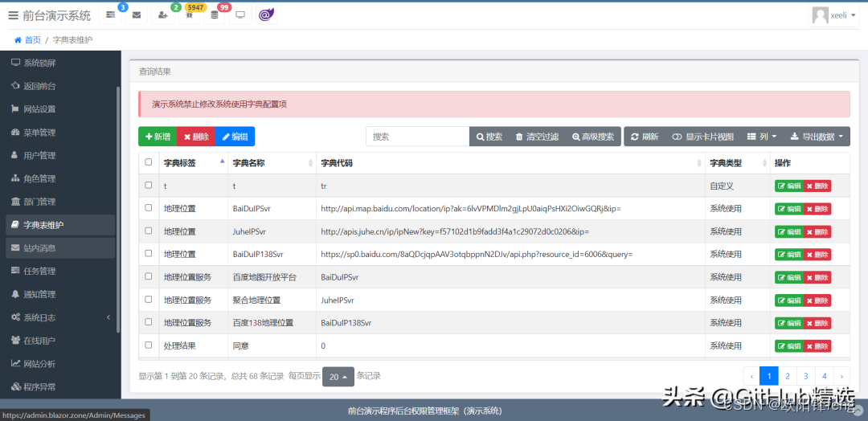Viewport: 868px width, 421px height.
Task: Sort by the 字典类型 column header
Action: coord(737,163)
